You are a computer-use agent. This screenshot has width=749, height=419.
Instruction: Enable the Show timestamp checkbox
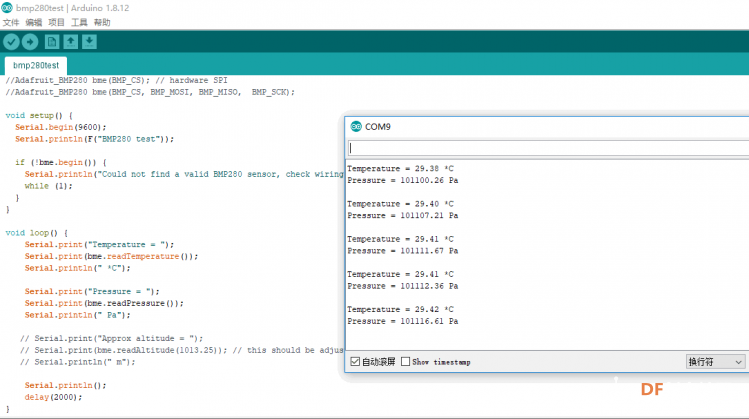pyautogui.click(x=406, y=362)
